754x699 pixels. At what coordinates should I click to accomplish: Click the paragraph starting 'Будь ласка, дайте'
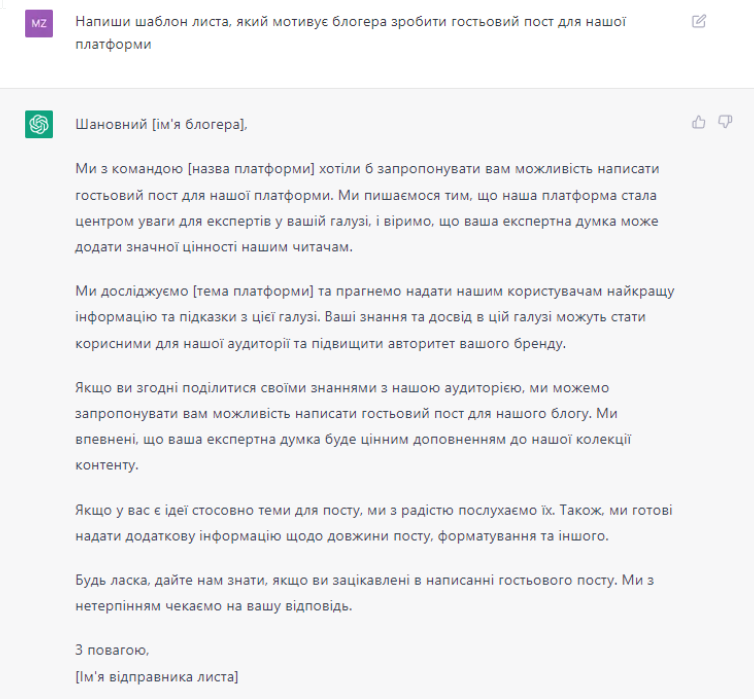(x=364, y=593)
